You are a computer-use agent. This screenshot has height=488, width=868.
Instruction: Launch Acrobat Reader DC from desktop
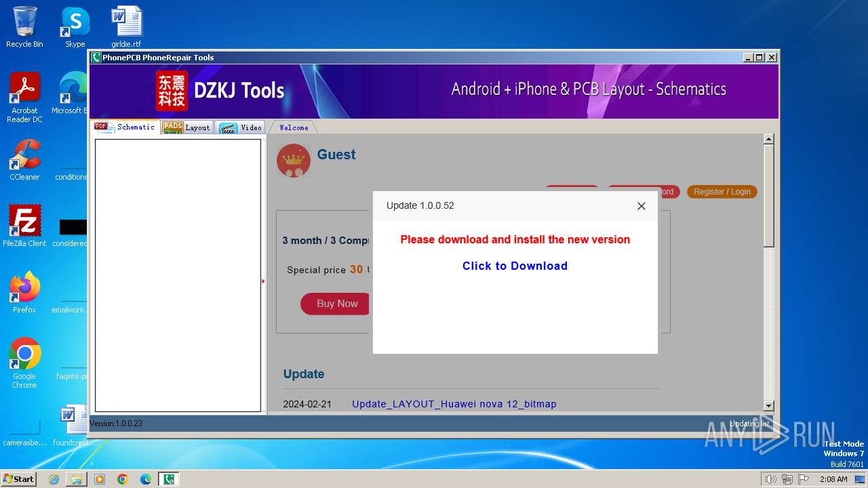24,98
